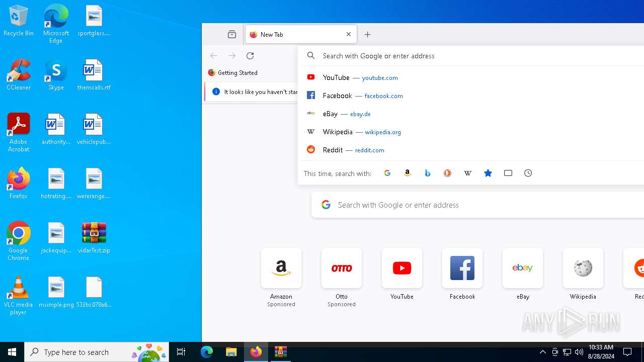Select VLC media player desktop shortcut
Image resolution: width=644 pixels, height=362 pixels.
pos(19,296)
